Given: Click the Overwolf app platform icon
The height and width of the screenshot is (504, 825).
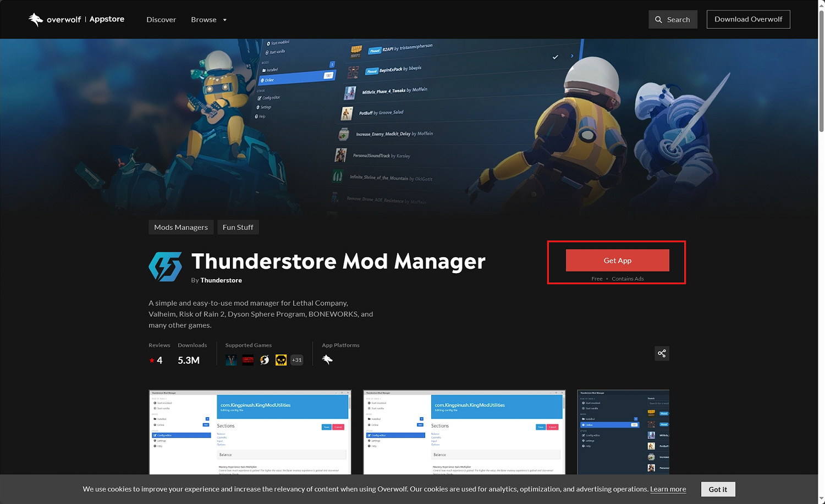Looking at the screenshot, I should pos(327,360).
